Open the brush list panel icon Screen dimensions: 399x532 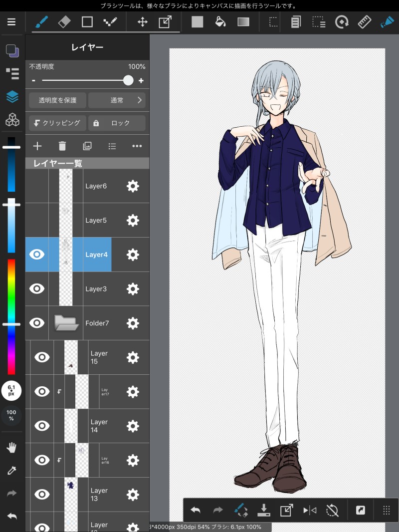[12, 74]
